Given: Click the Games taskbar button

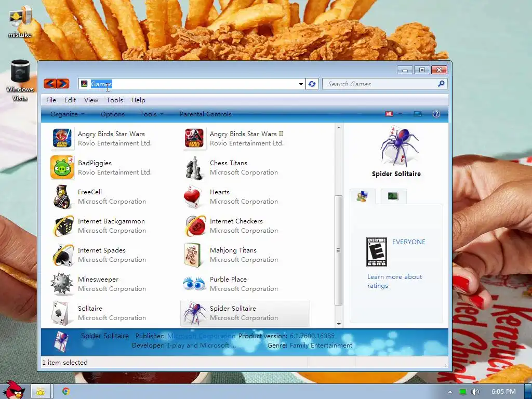Looking at the screenshot, I should pos(41,392).
